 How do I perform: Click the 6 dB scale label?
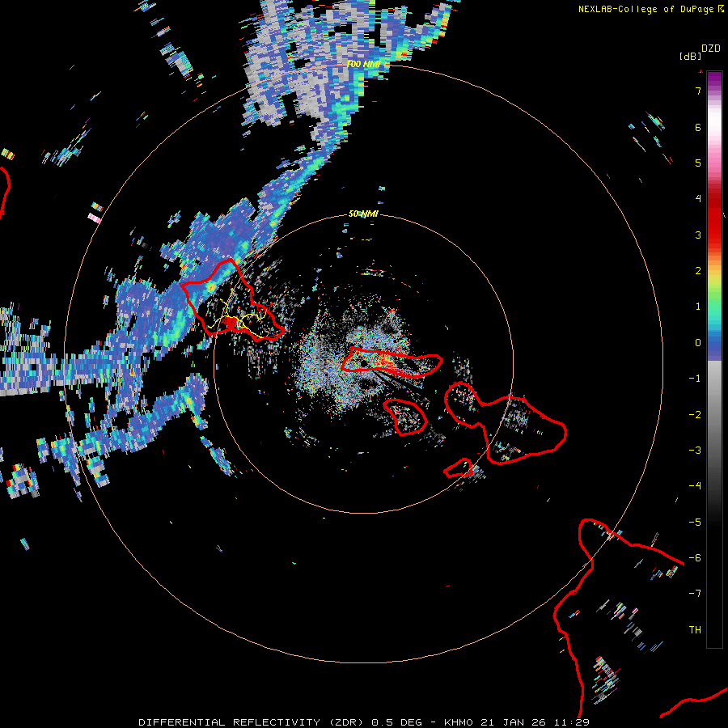(698, 127)
